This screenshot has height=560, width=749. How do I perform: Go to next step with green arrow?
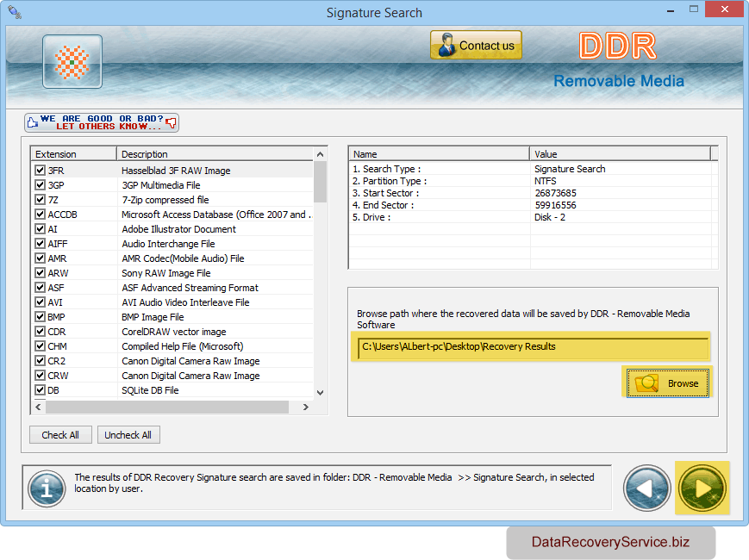[702, 488]
